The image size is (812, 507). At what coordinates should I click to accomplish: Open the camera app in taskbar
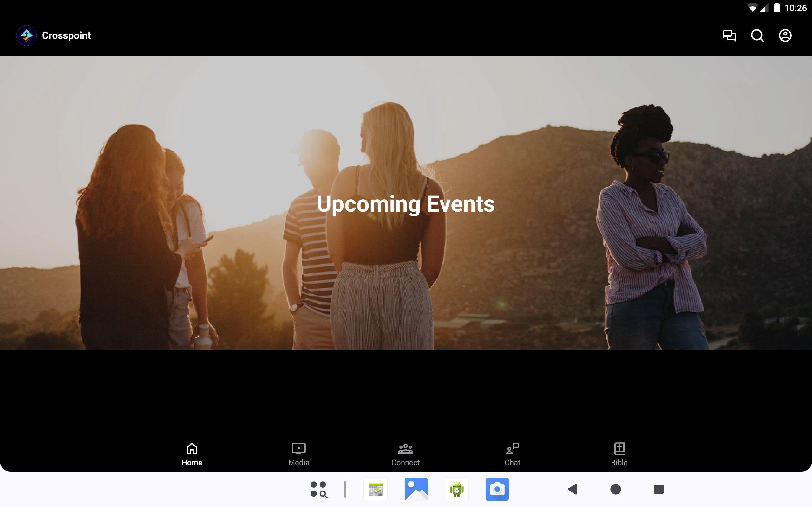(497, 489)
